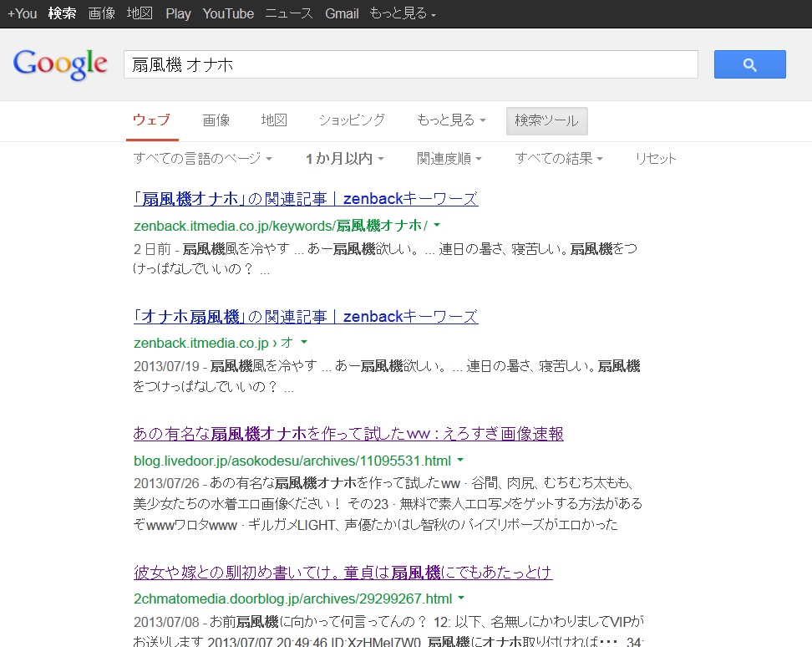Open arrow next to zenback.itmedia.co.jp/keywords URL
The height and width of the screenshot is (647, 812).
437,226
